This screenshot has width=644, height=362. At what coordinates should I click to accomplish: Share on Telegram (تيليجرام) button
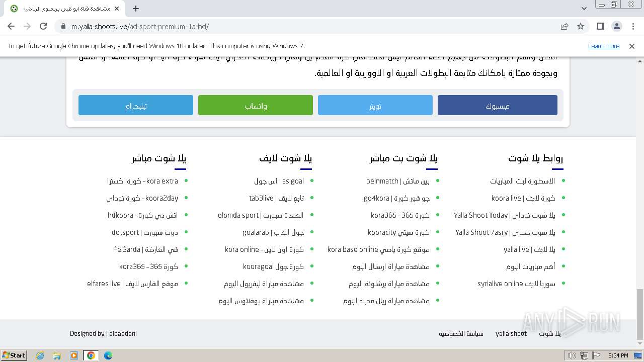coord(136,106)
